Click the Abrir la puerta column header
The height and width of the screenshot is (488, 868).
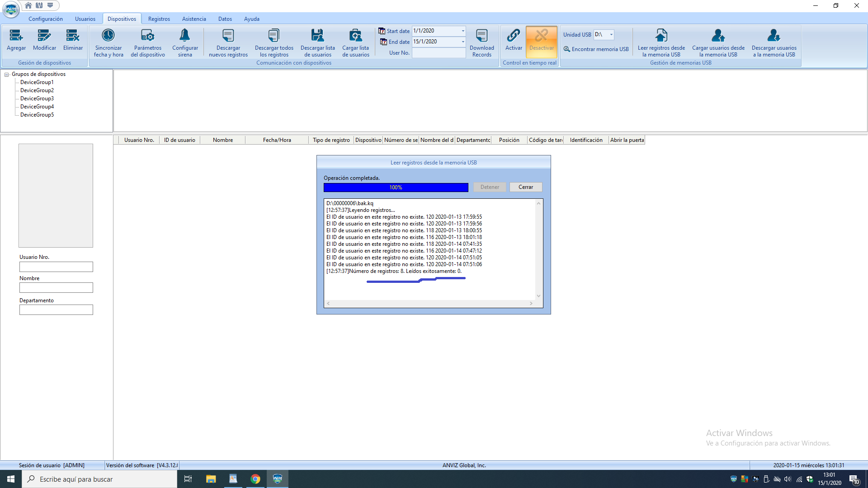(627, 140)
